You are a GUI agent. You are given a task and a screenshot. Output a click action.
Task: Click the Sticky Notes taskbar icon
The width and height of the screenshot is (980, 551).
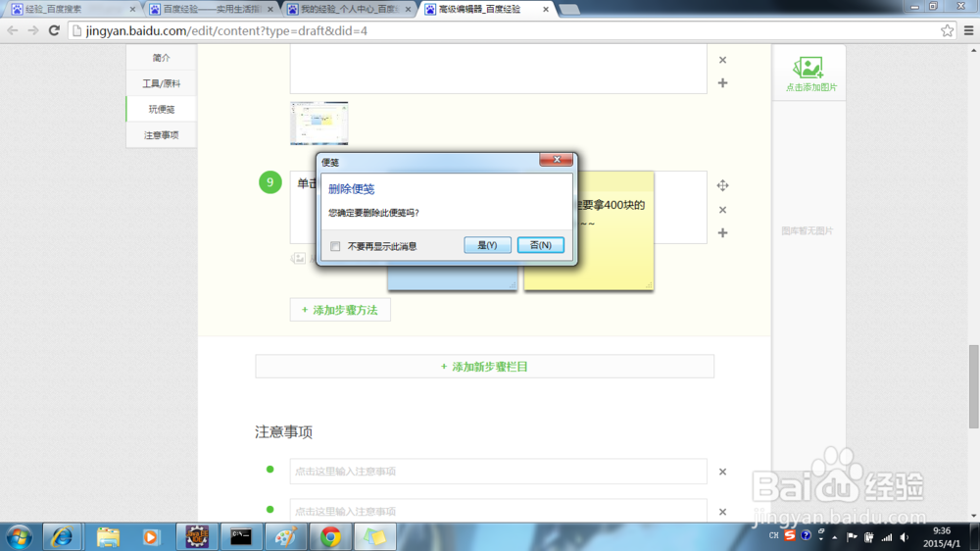375,537
